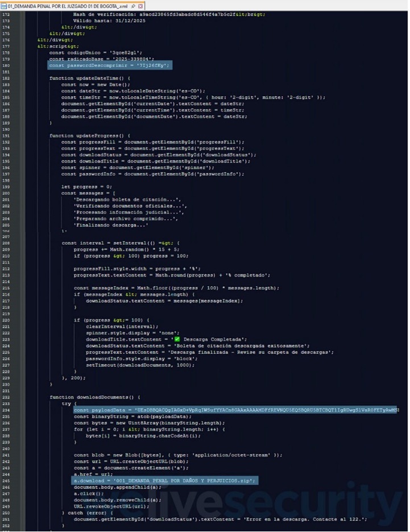Click the 'function updateProgress()' line

point(89,136)
